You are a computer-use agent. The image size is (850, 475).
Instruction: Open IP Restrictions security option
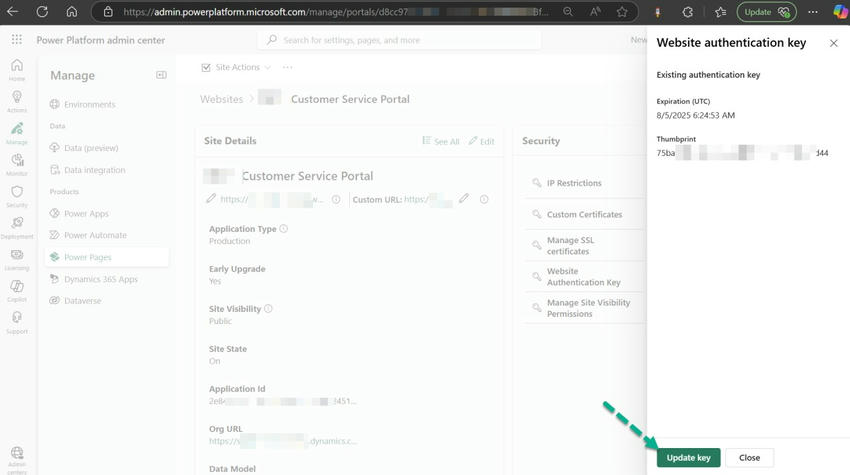point(574,183)
